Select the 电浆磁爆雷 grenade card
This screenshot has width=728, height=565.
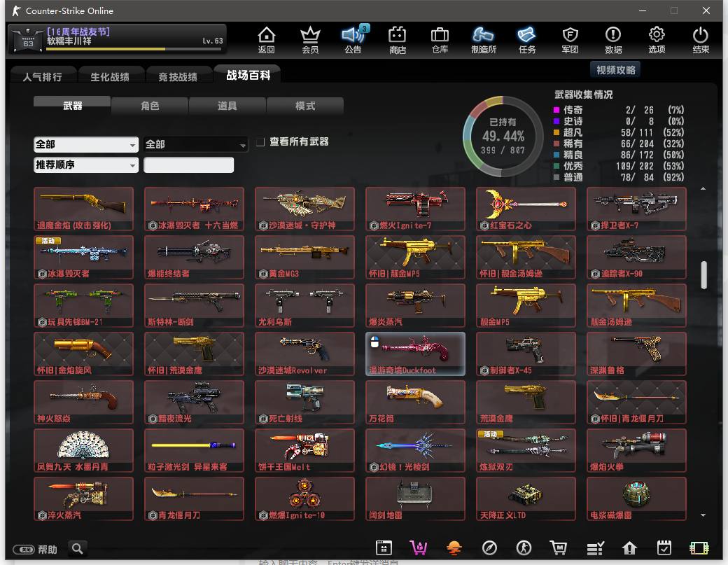coord(636,498)
